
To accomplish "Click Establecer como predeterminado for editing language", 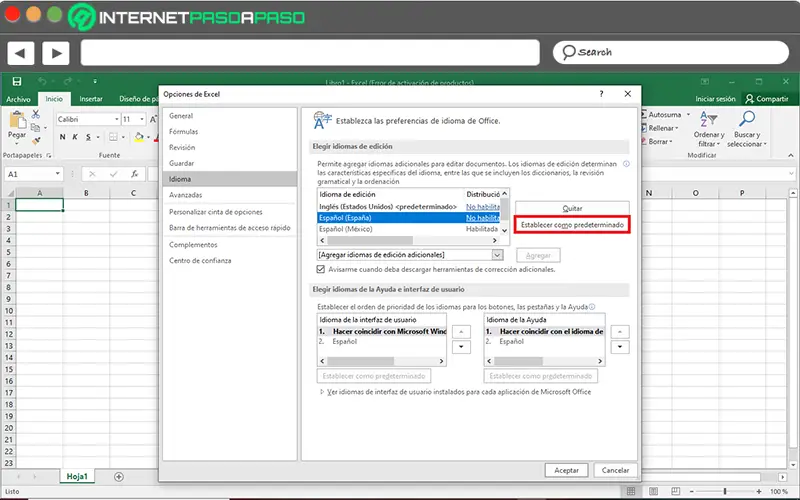I will coord(572,224).
